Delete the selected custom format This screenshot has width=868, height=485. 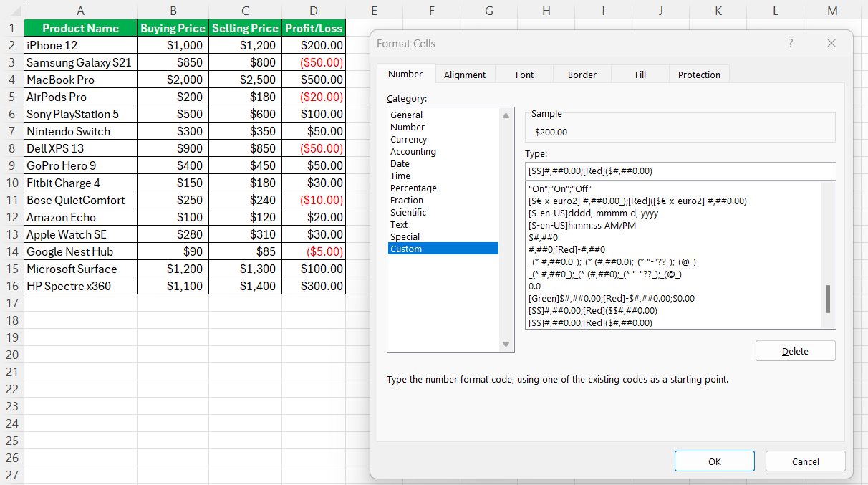pyautogui.click(x=795, y=351)
